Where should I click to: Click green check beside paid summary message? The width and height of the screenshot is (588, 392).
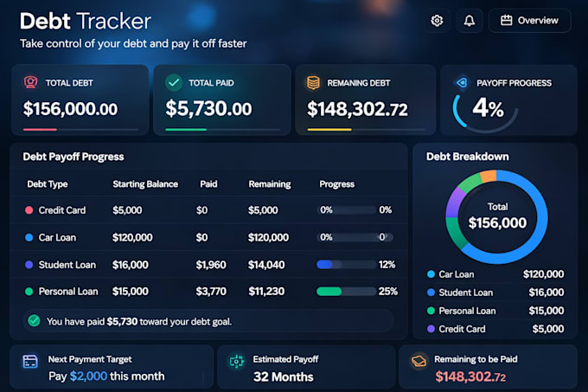point(34,321)
